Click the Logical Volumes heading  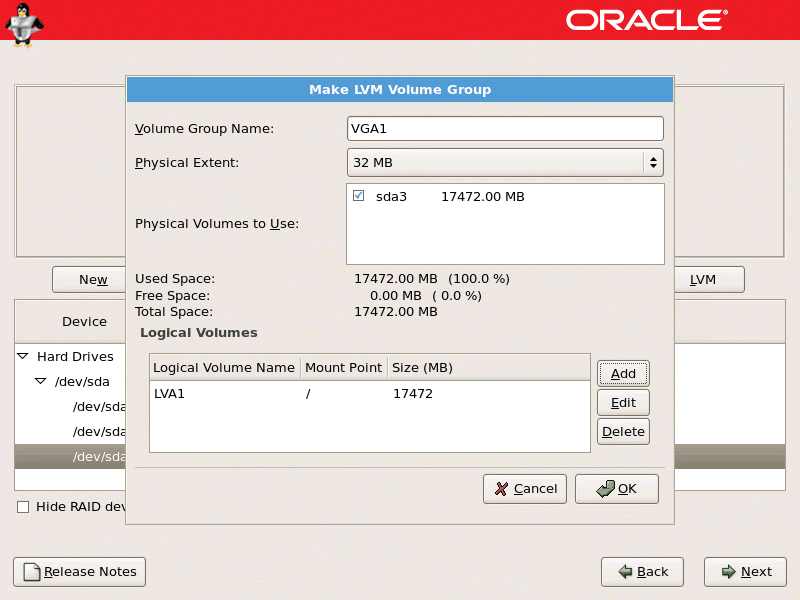(x=198, y=333)
